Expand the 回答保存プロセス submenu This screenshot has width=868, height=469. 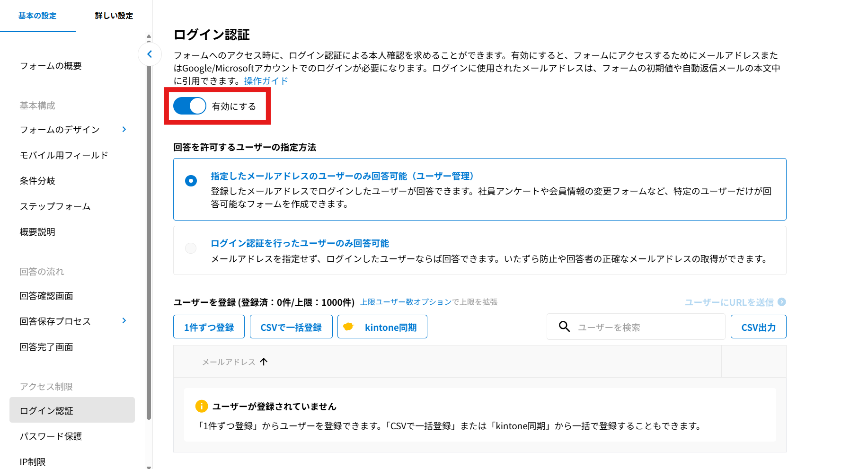point(124,321)
